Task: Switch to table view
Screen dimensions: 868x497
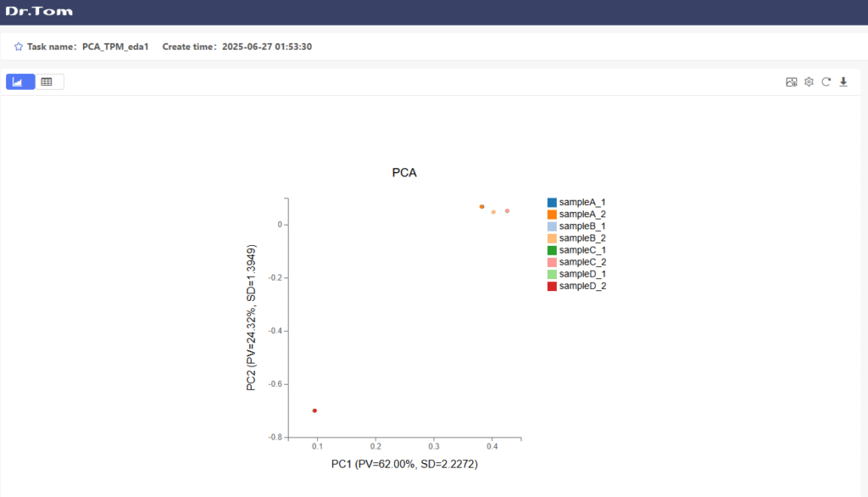Action: 47,81
